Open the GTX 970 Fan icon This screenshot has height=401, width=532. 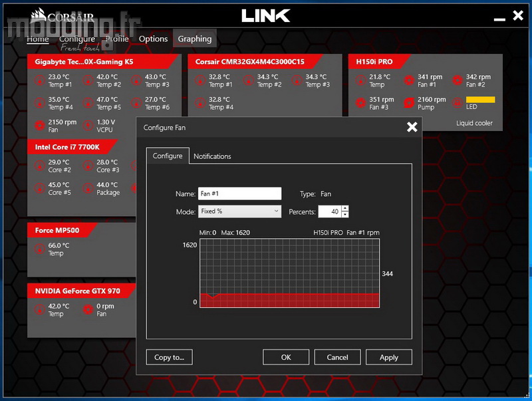pyautogui.click(x=88, y=310)
